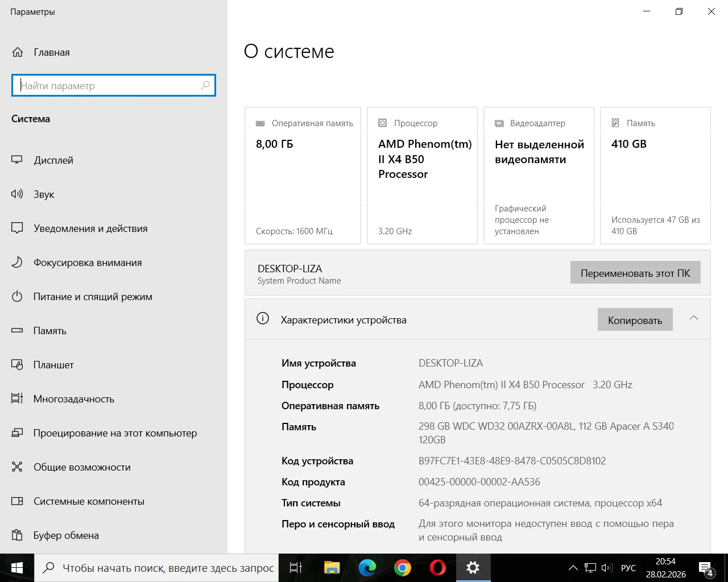This screenshot has width=728, height=582.
Task: Click the Копировать button
Action: (x=635, y=320)
